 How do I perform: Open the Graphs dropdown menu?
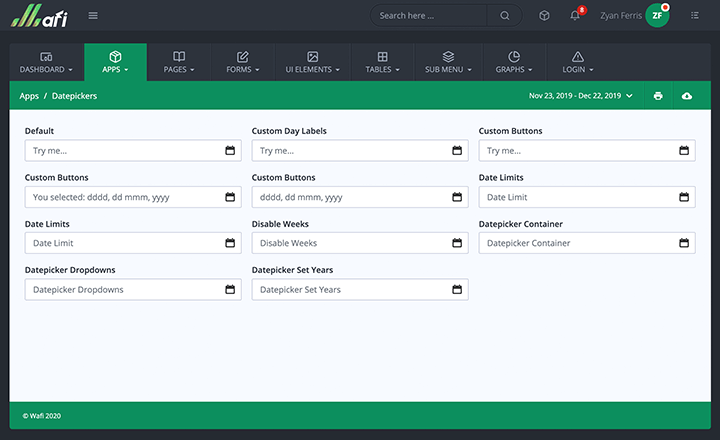(x=513, y=62)
